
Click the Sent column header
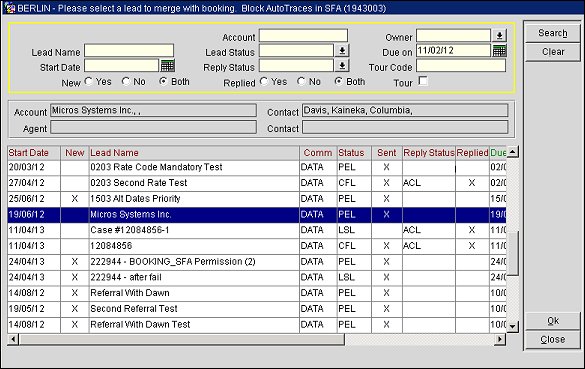click(x=387, y=153)
